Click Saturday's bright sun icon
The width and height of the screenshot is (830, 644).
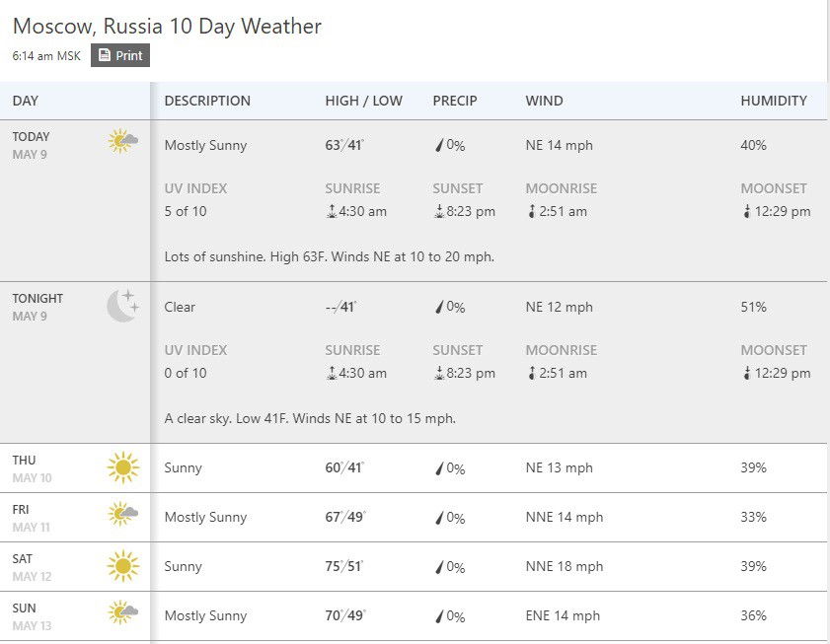(122, 564)
